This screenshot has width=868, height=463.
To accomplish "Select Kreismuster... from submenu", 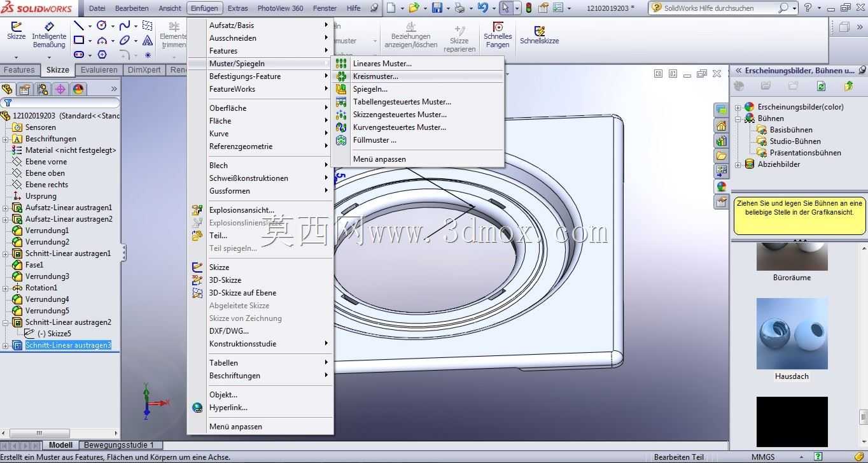I will coord(417,76).
